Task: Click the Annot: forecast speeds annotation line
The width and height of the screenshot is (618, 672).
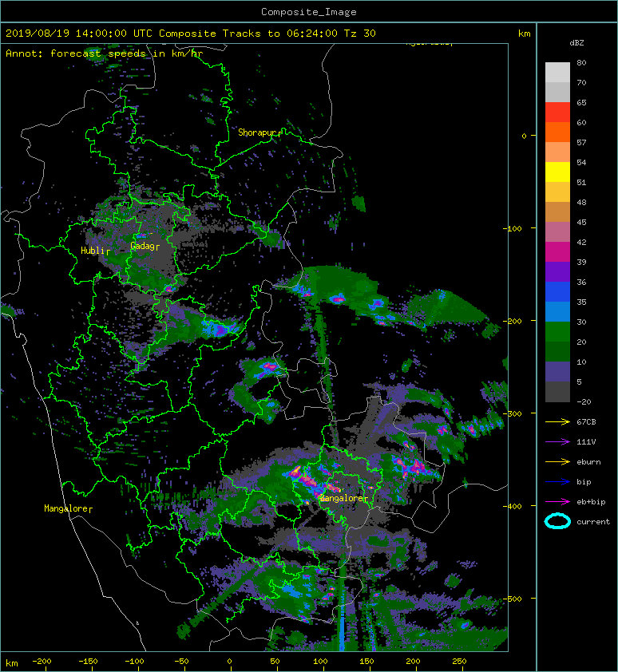Action: (x=105, y=53)
